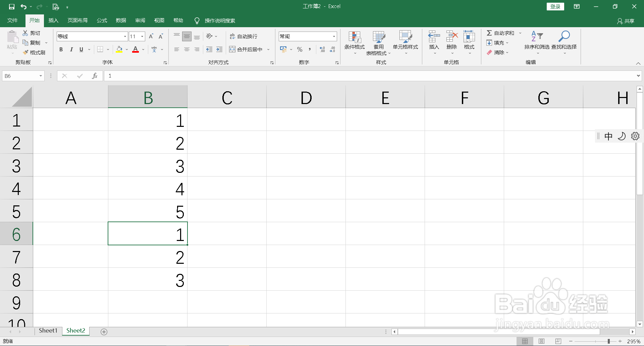
Task: Click the 清除 (Clear) button
Action: (x=495, y=52)
